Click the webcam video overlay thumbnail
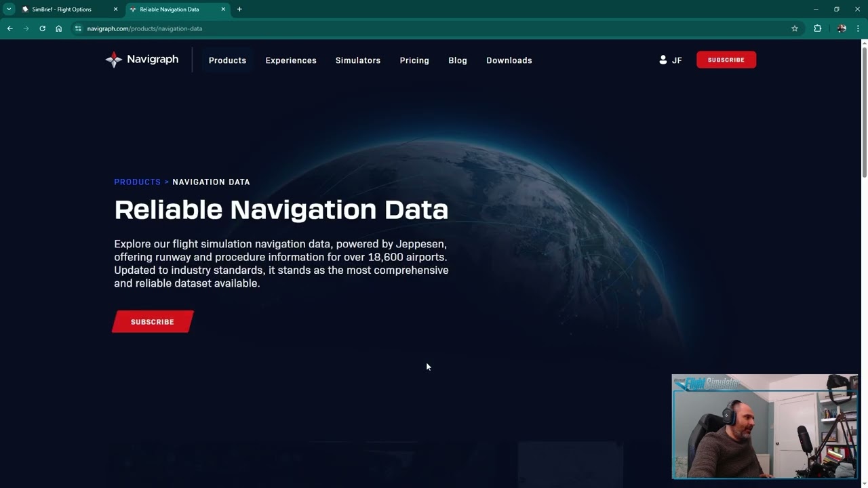This screenshot has width=868, height=488. pyautogui.click(x=765, y=427)
